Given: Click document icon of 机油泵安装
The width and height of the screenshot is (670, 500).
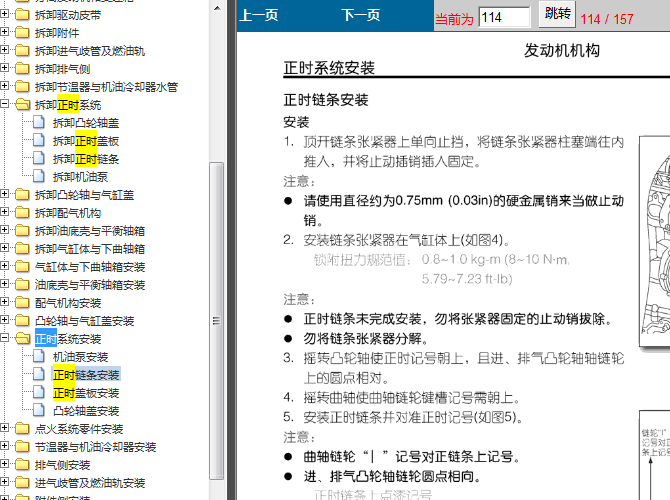Looking at the screenshot, I should [39, 356].
